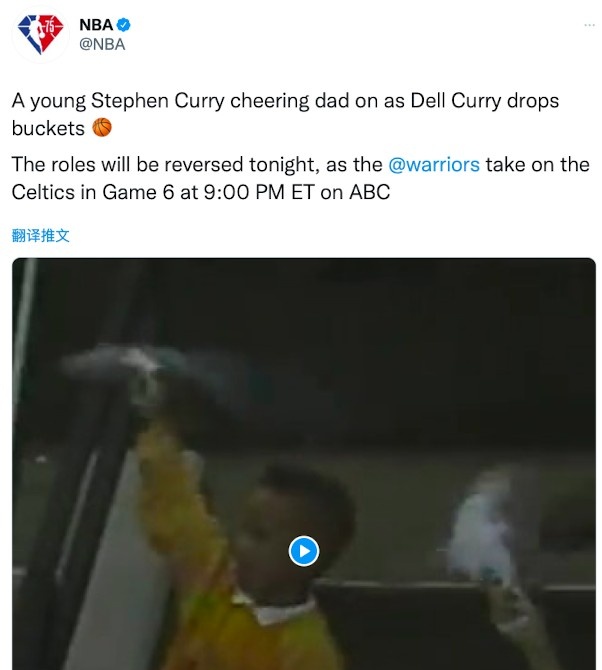The width and height of the screenshot is (602, 670).
Task: Open the three-dot more options menu
Action: pos(589,25)
